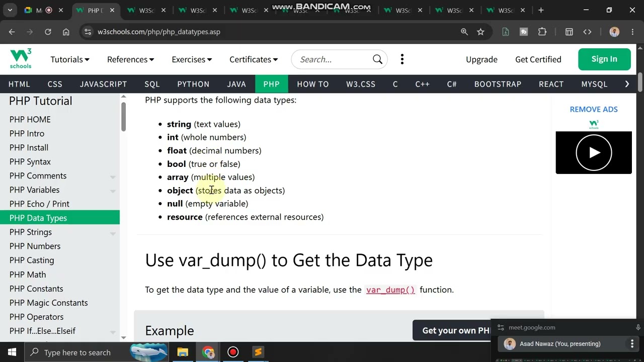Click the sidebar scrollbar up arrow
Image resolution: width=644 pixels, height=362 pixels.
tap(123, 97)
